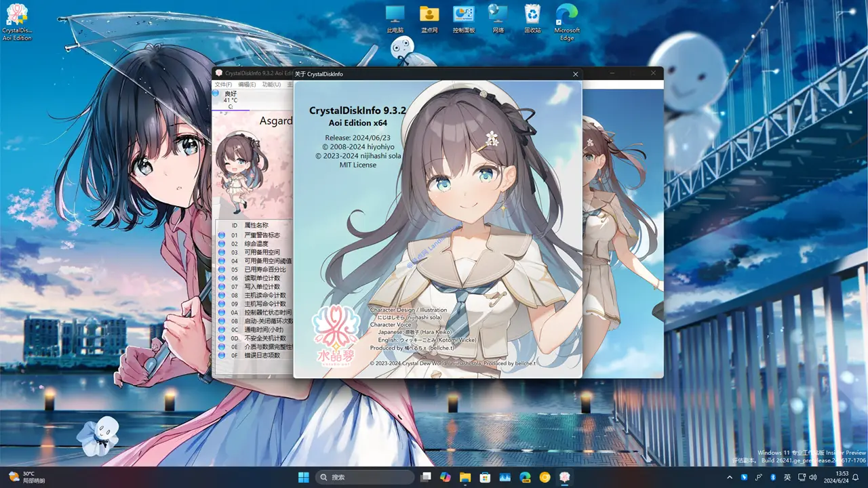Viewport: 868px width, 488px height.
Task: Select the C: disk 良好 41 °C button
Action: point(231,100)
